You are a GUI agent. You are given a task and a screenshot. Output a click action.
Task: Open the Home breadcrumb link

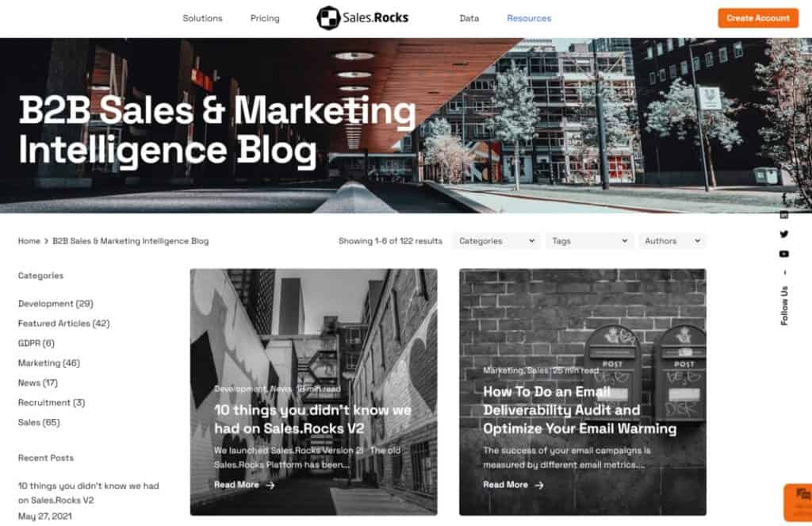29,241
